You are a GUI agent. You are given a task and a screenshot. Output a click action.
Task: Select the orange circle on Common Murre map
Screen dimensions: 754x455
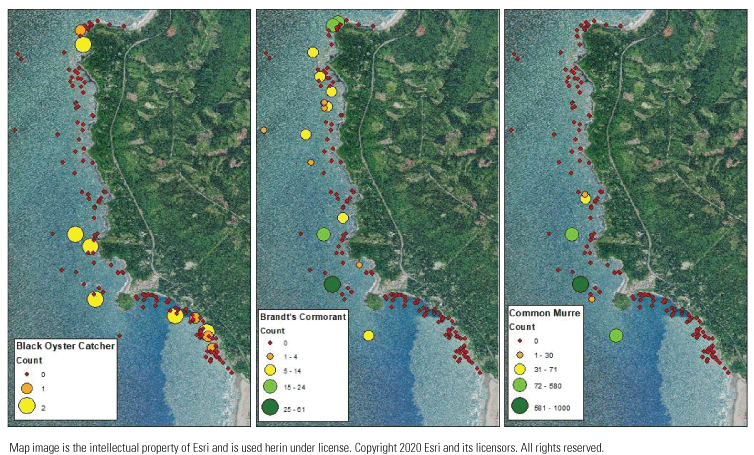click(592, 298)
